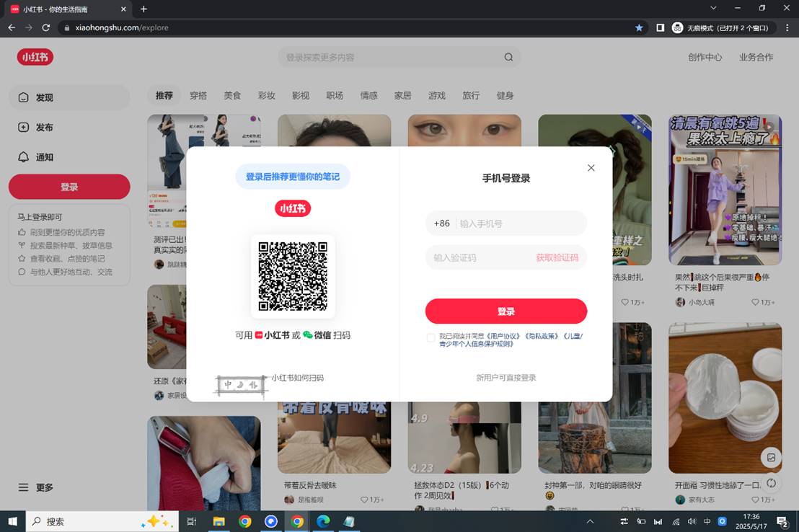799x532 pixels.
Task: Open Chrome three-dot menu
Action: 787,27
